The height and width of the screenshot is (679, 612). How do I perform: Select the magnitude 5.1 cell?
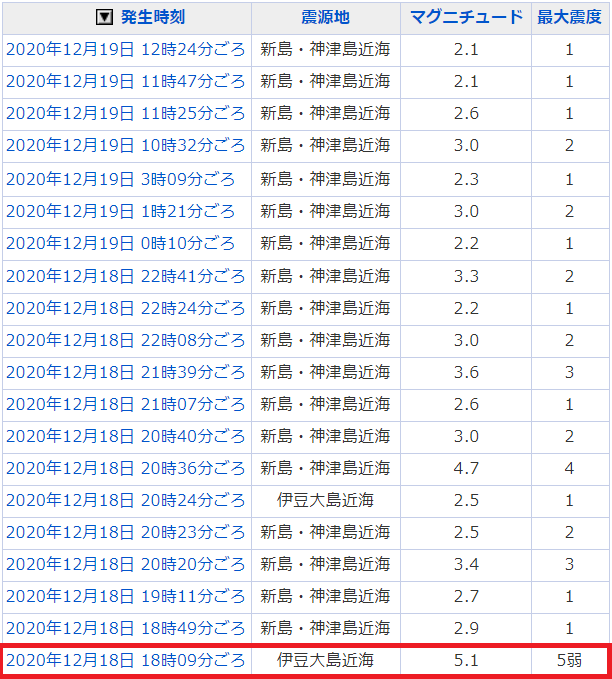pos(466,660)
